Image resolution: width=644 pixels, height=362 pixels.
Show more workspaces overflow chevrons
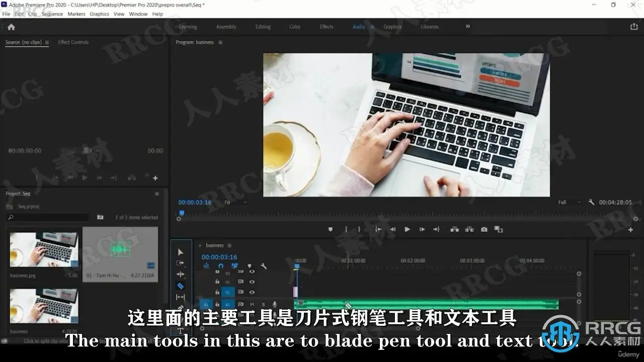pos(468,27)
